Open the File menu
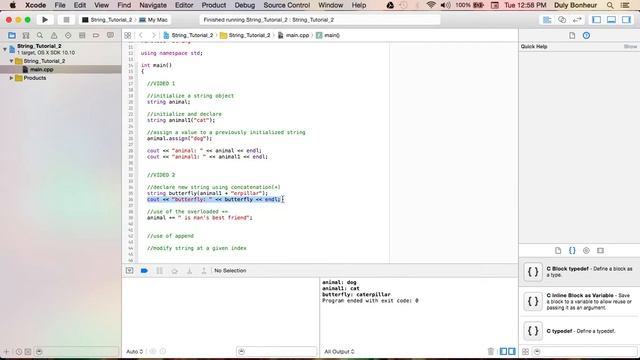 pos(60,5)
